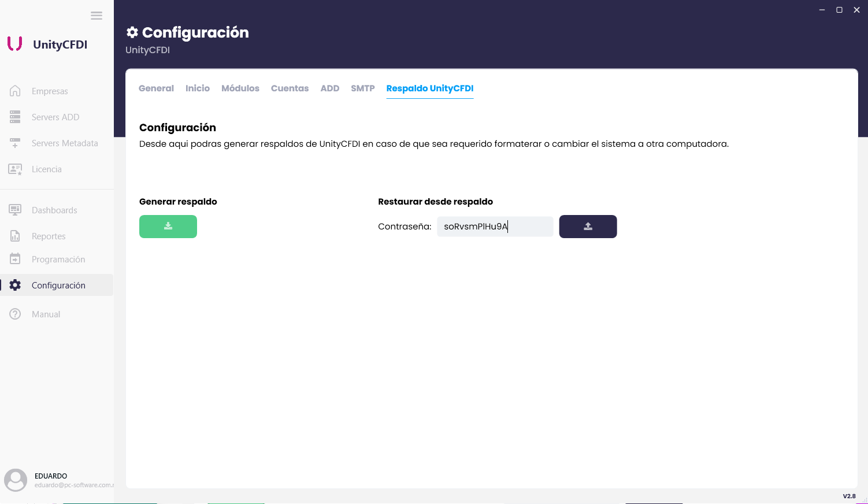
Task: Focus the Contraseña input field
Action: [x=495, y=227]
